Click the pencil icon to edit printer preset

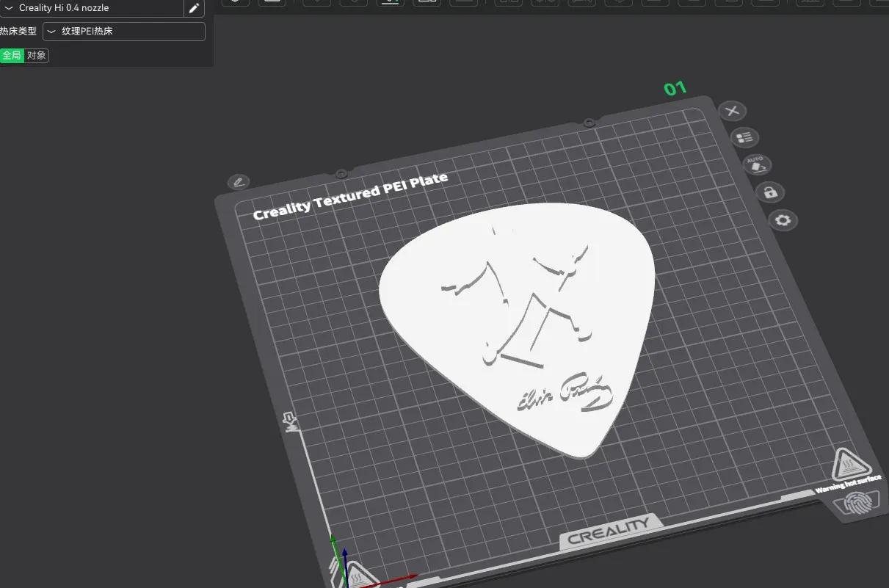[194, 8]
